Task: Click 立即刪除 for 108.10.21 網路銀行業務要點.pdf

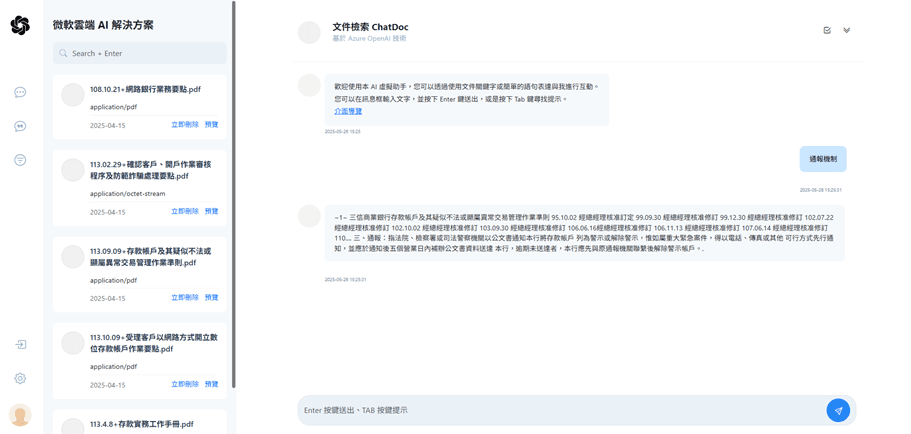Action: 185,124
